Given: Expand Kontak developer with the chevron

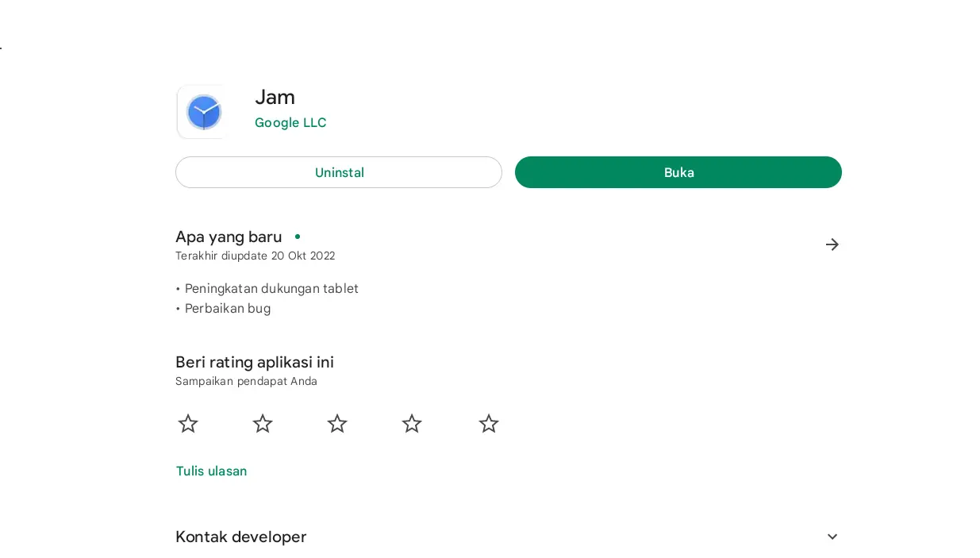Looking at the screenshot, I should pyautogui.click(x=832, y=537).
